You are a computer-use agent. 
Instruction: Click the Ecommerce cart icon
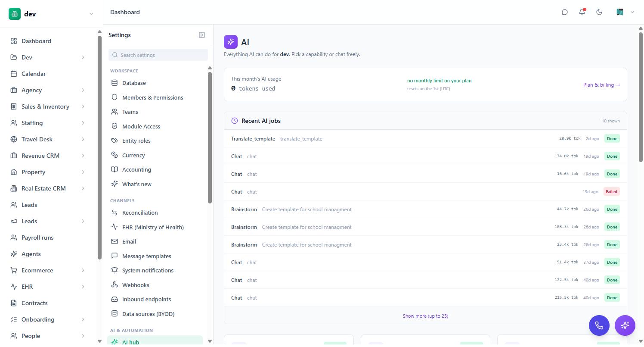(x=14, y=270)
